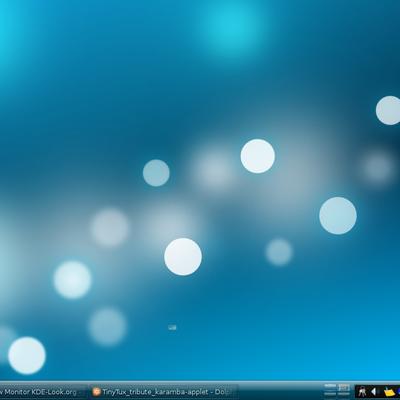
Task: Click the small karamba applet on desktop
Action: [172, 328]
